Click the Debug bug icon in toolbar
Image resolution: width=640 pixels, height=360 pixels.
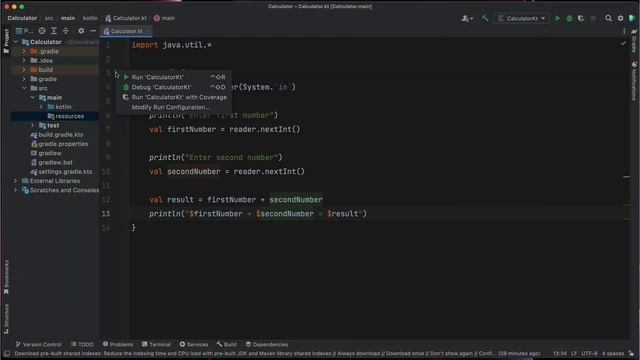[569, 18]
